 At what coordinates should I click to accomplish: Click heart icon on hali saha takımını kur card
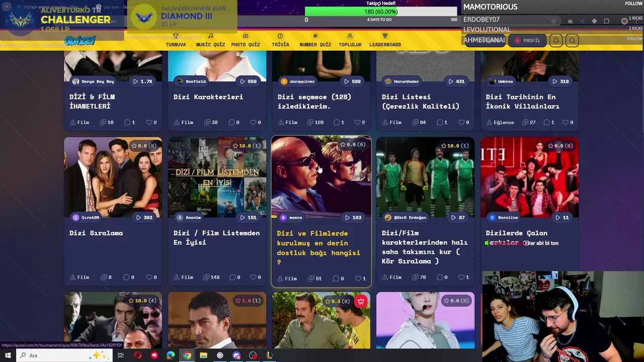[461, 277]
